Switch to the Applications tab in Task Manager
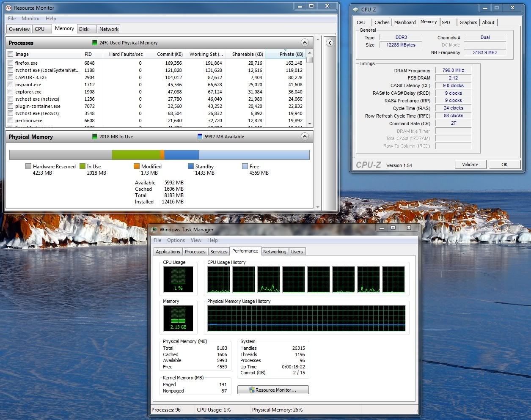The height and width of the screenshot is (420, 531). pyautogui.click(x=168, y=252)
